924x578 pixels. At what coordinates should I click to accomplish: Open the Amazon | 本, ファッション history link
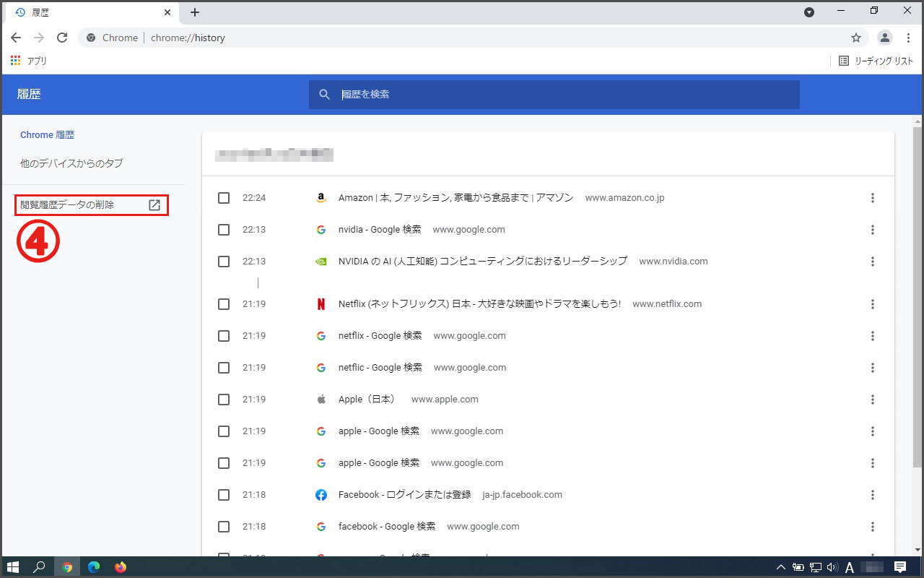click(456, 198)
